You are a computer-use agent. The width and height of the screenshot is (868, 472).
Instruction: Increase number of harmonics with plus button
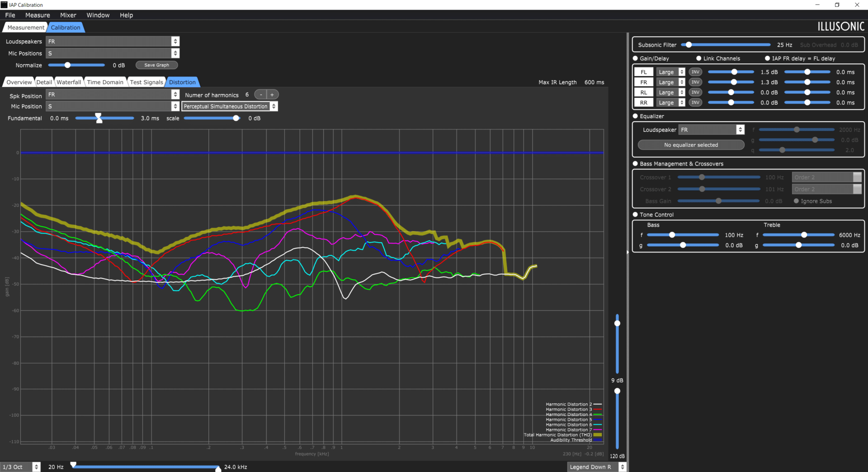pyautogui.click(x=272, y=95)
